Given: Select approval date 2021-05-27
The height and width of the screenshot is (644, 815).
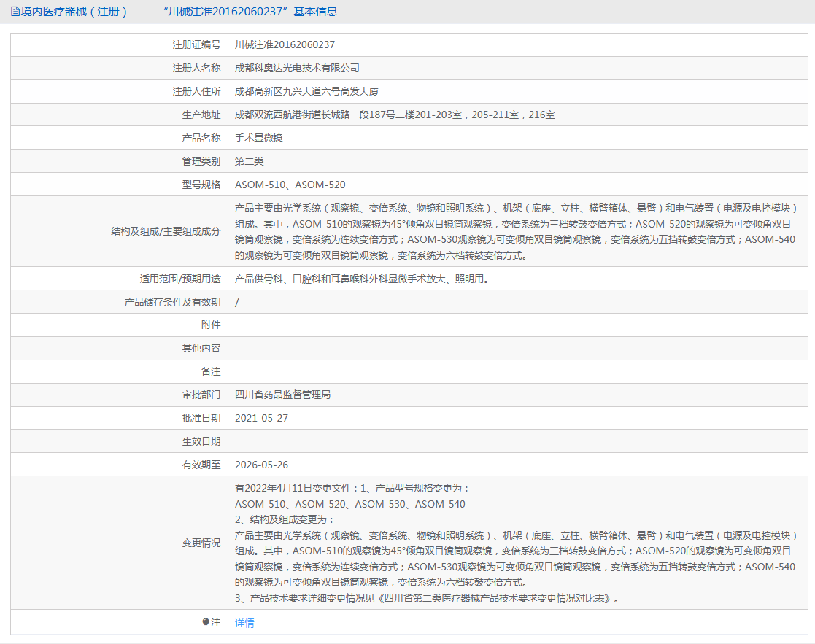Looking at the screenshot, I should [x=261, y=418].
